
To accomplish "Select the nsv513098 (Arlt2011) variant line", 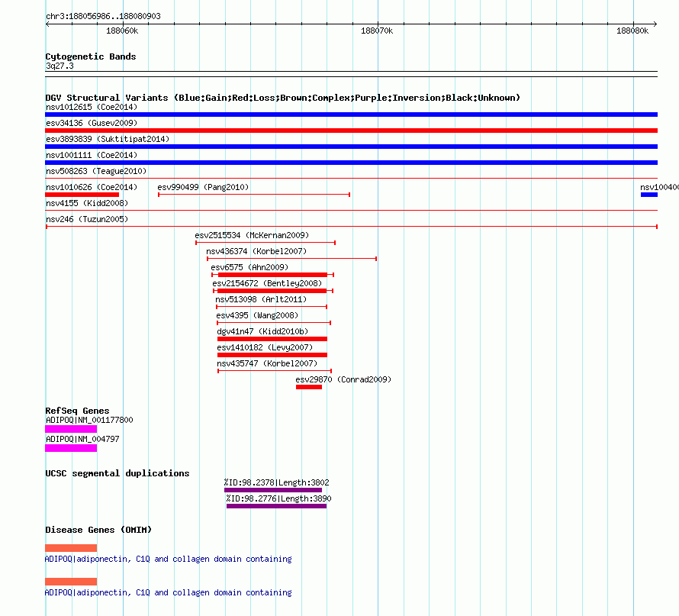I will pyautogui.click(x=272, y=307).
